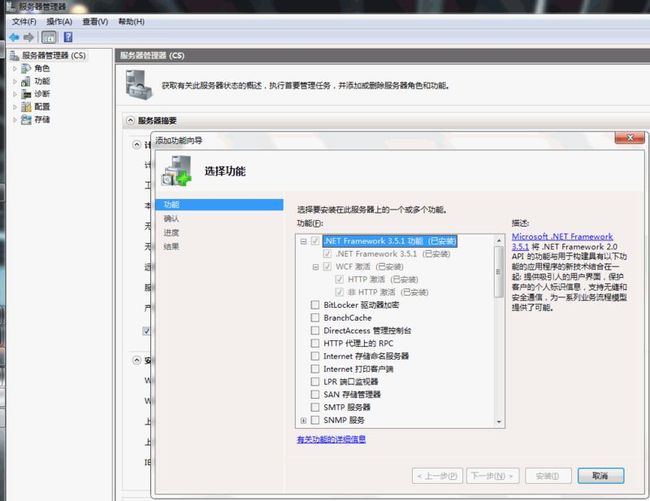The width and height of the screenshot is (650, 501).
Task: Select the HTTP 激活 (已安装) row
Action: 383,280
